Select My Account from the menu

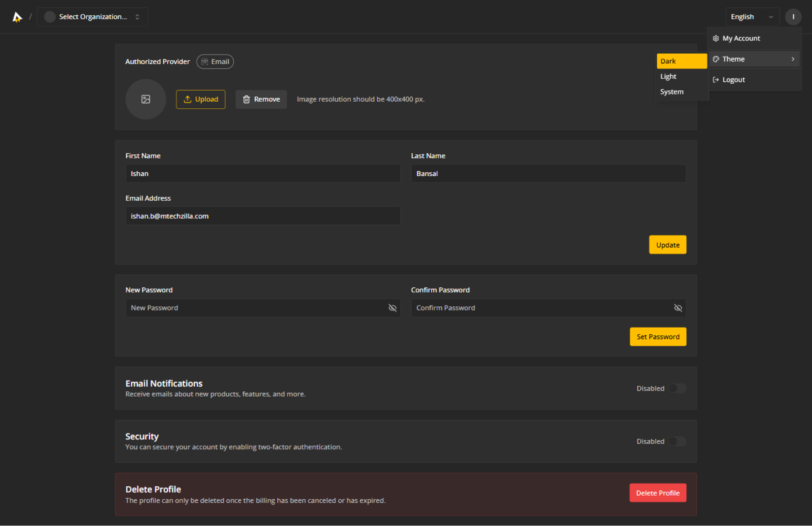pos(741,38)
